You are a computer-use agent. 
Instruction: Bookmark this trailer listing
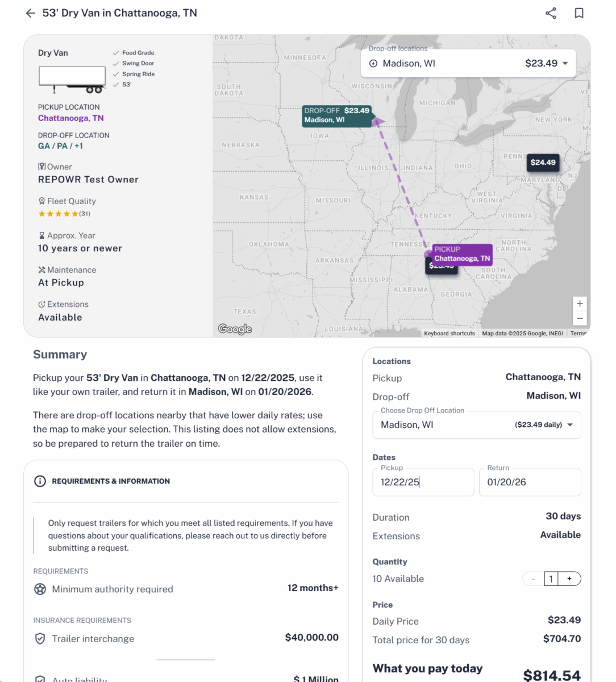579,13
